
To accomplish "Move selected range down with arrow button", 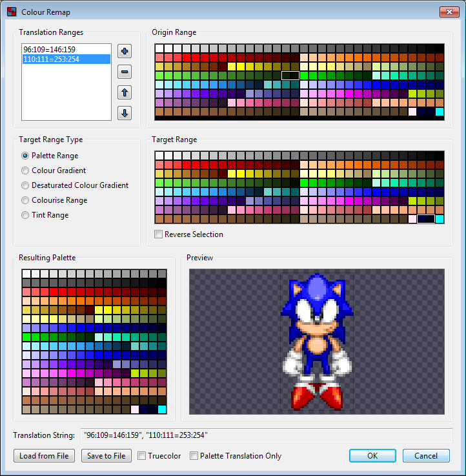I will click(x=125, y=113).
